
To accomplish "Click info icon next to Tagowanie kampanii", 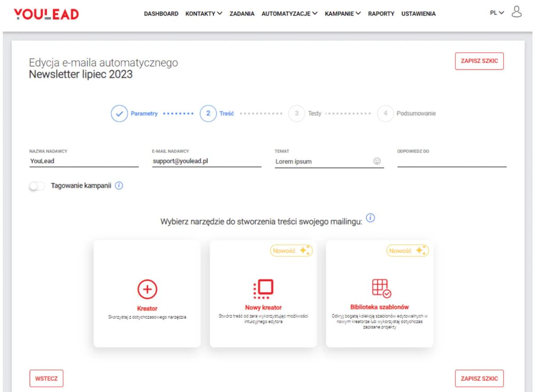I will click(x=119, y=186).
